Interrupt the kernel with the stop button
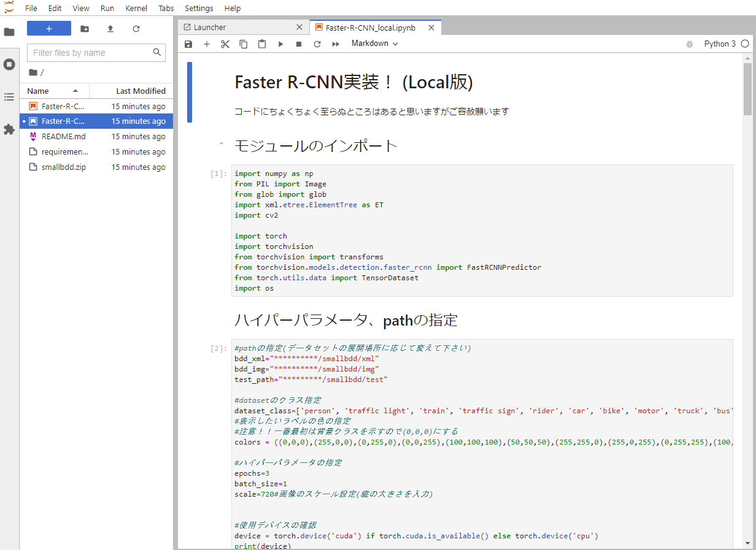The image size is (756, 550). coord(299,44)
